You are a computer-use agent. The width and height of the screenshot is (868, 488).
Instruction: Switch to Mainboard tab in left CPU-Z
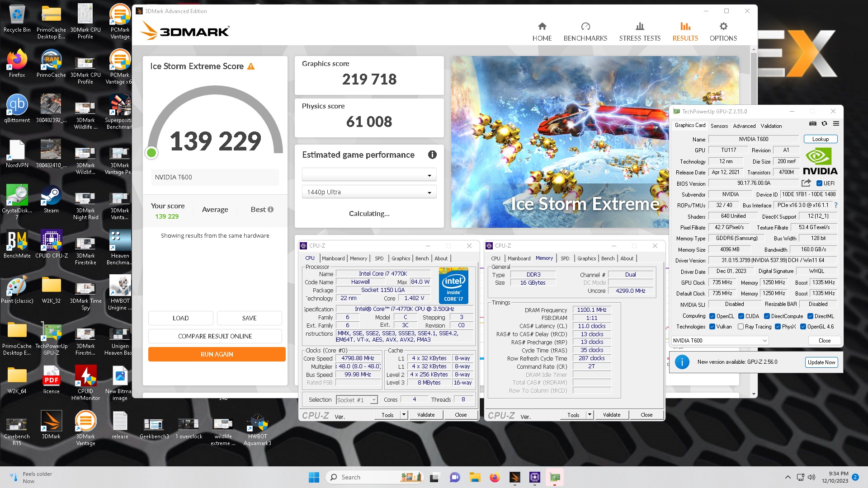click(333, 258)
